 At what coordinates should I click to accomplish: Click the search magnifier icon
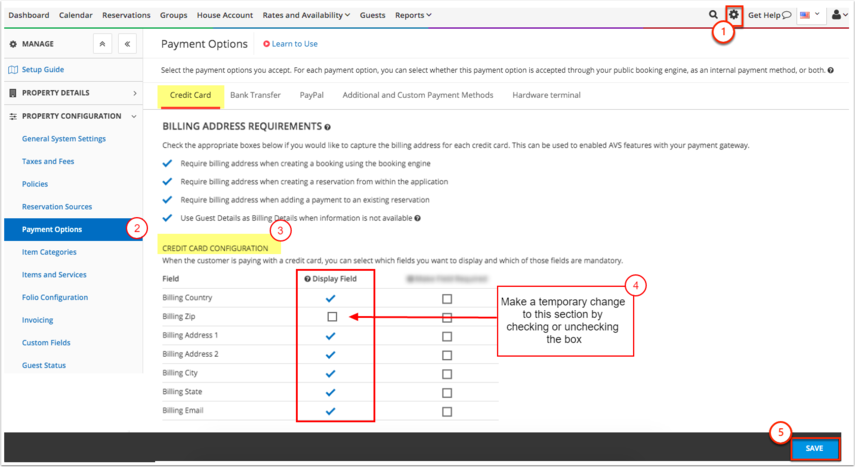coord(713,15)
